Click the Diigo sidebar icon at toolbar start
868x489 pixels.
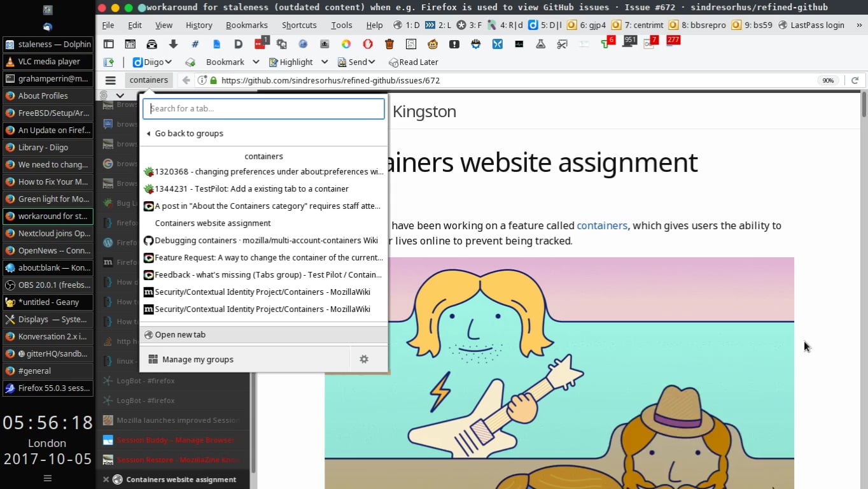(109, 62)
